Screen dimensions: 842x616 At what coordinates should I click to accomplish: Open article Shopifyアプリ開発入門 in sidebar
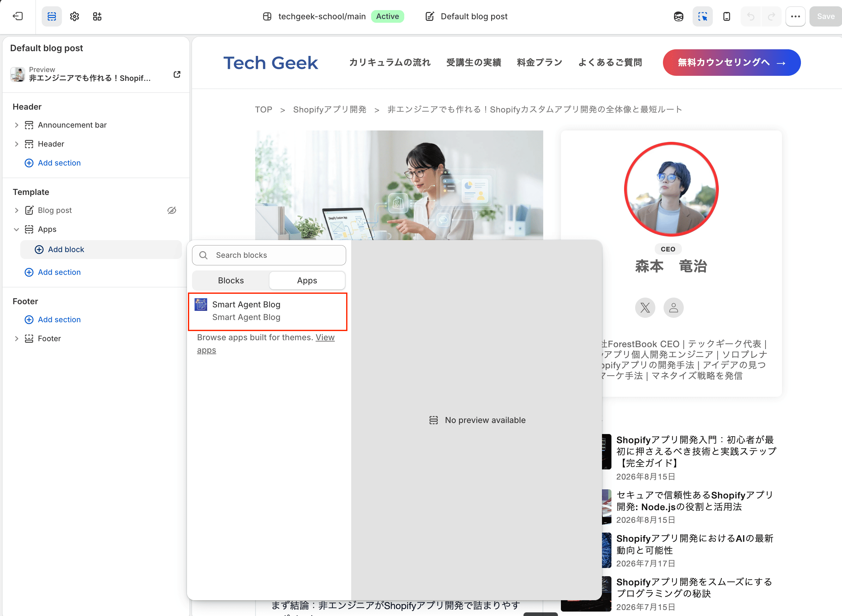pos(696,451)
